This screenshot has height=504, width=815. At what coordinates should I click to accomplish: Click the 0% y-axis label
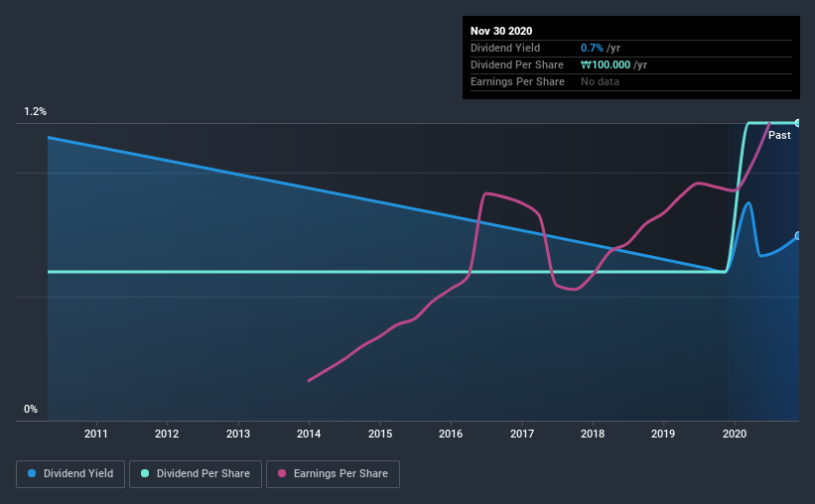tap(31, 409)
